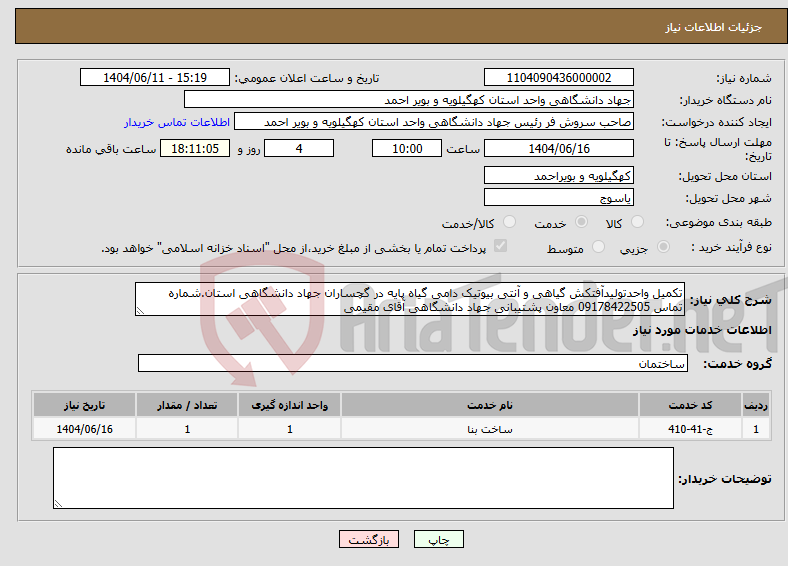Click the تاریخ نیاز column header
Screen dimensions: 788x566
[84, 405]
